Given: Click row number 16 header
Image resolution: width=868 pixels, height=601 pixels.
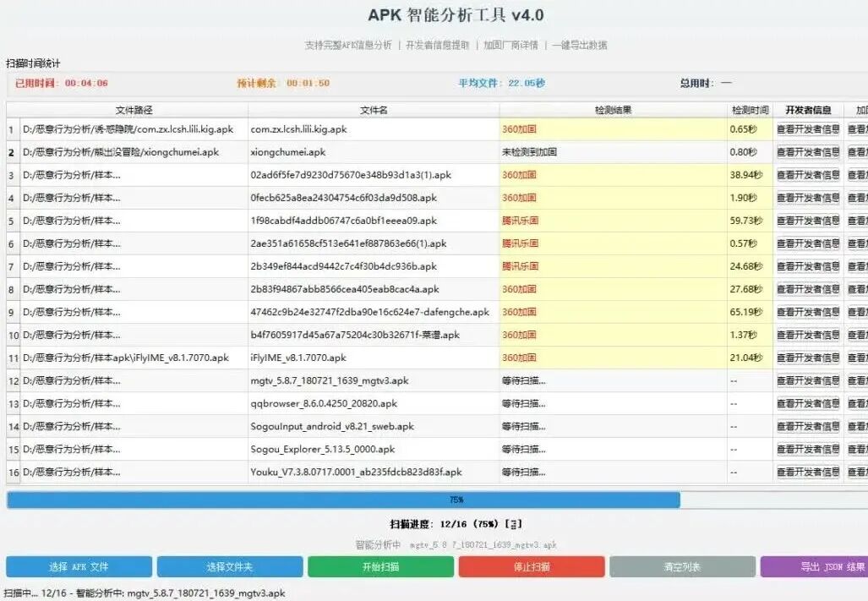Looking at the screenshot, I should tap(14, 472).
